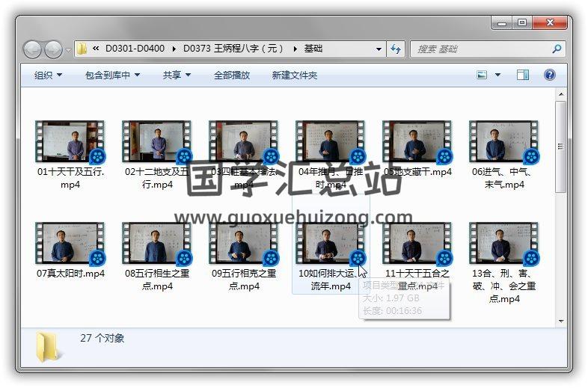Click the vertical scrollbar down arrow
Image resolution: width=588 pixels, height=388 pixels.
(x=561, y=320)
